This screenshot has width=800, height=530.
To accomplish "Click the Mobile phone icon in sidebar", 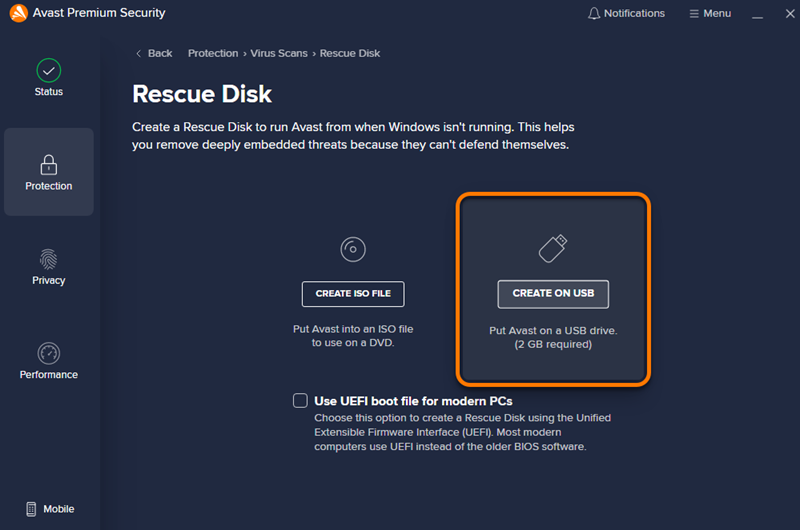I will (31, 509).
